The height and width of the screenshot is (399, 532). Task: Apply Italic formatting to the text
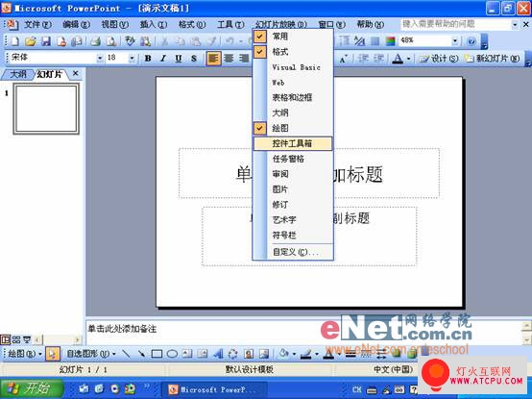(x=163, y=59)
